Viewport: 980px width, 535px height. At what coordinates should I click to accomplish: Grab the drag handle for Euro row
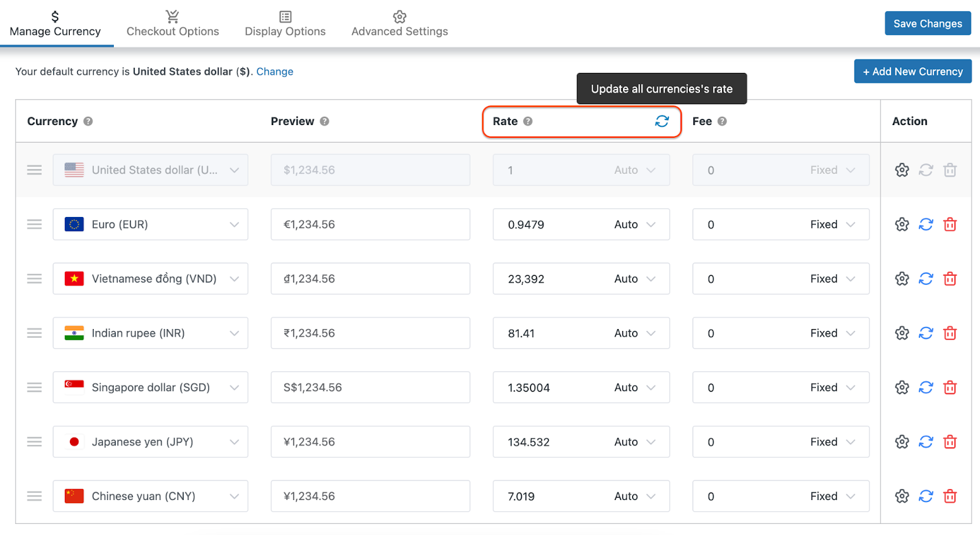(34, 225)
